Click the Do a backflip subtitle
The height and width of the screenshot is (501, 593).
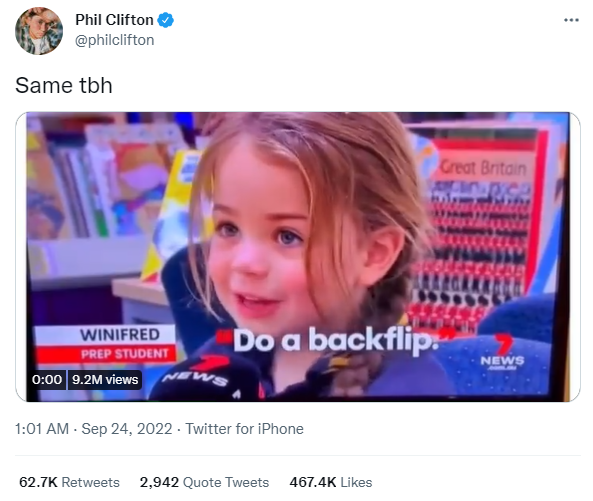(x=336, y=341)
